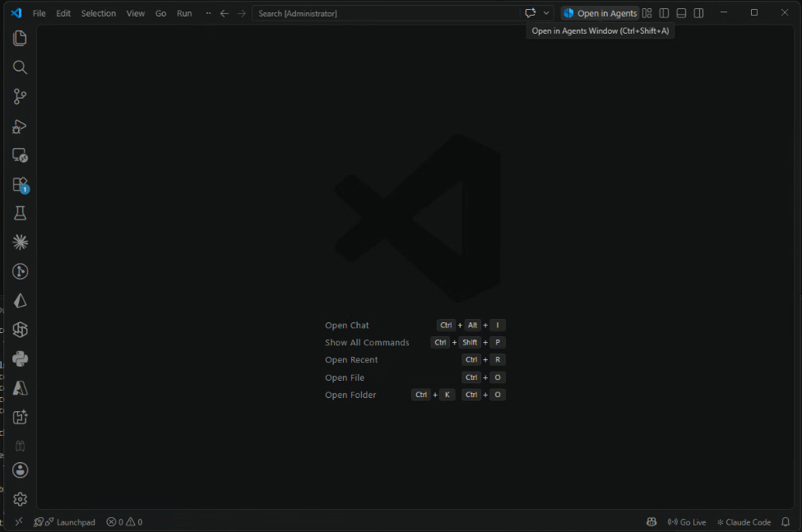Open the Customize Layout icon
This screenshot has width=802, height=532.
(x=647, y=13)
